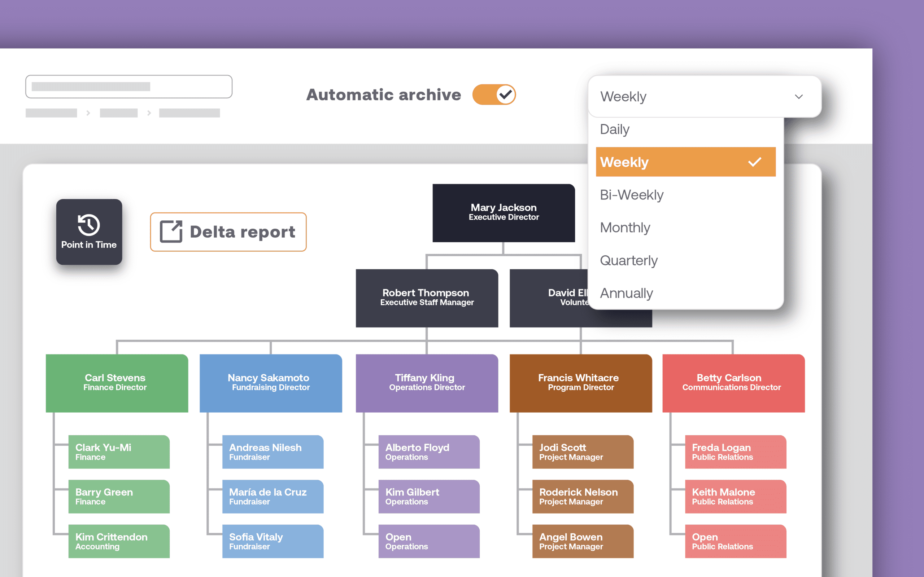924x577 pixels.
Task: Click the checkmark on the Weekly option
Action: 754,162
